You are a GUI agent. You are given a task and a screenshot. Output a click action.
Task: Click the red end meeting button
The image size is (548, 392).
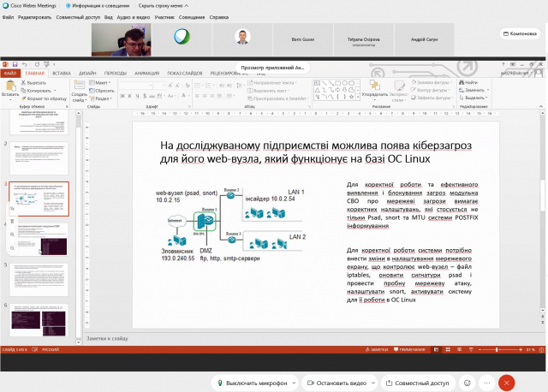point(507,383)
